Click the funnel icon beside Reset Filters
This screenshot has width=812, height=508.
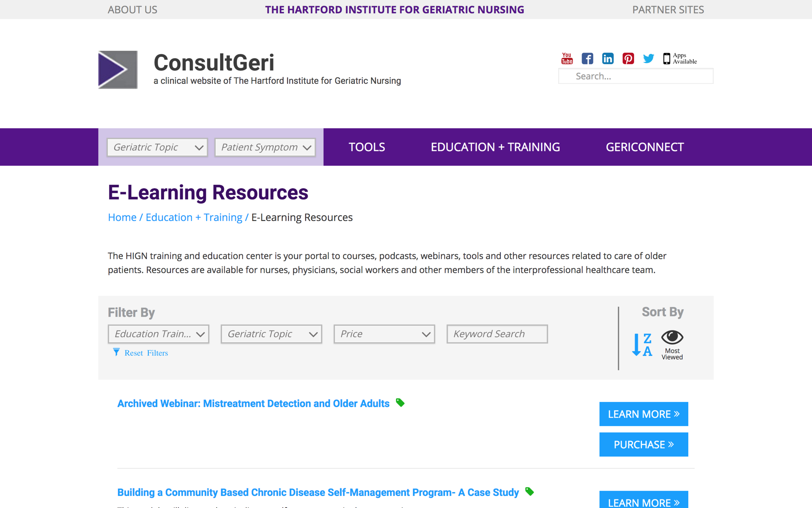[116, 352]
